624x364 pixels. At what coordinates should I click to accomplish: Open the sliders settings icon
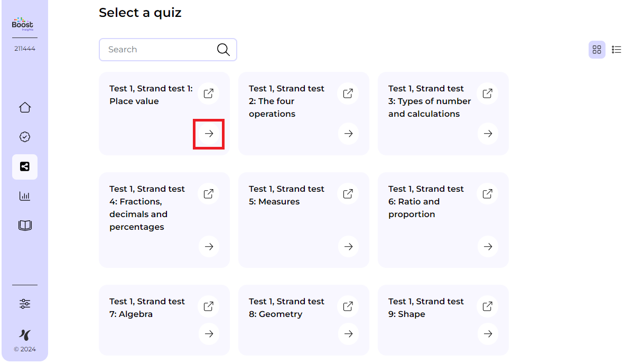[x=25, y=304]
